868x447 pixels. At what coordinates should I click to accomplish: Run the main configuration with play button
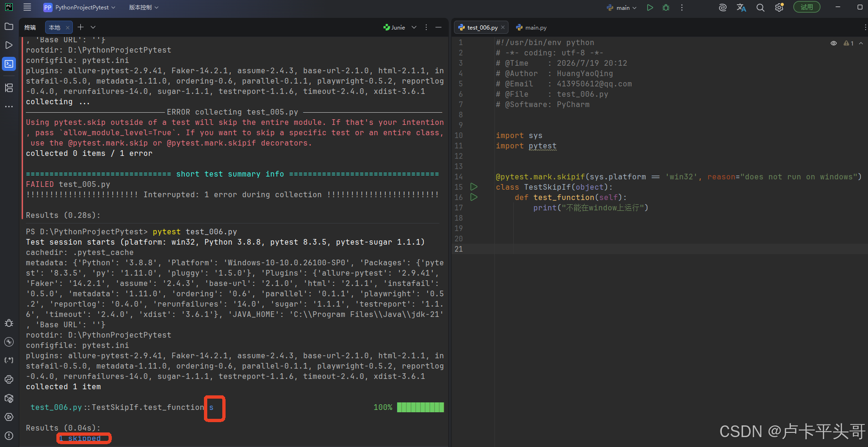(x=650, y=8)
